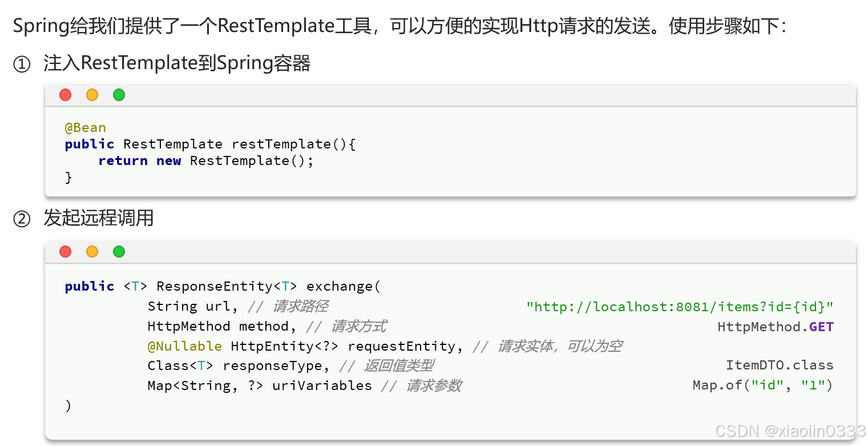The width and height of the screenshot is (868, 446).
Task: Click 'return new RestTemplate();' line
Action: (x=206, y=160)
